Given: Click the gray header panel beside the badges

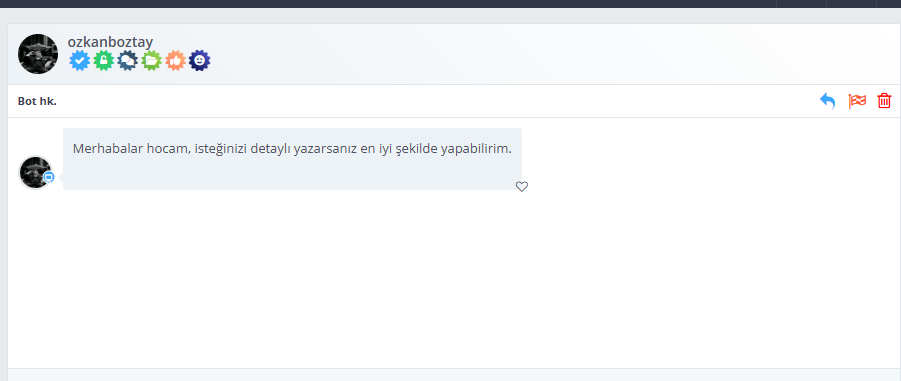Looking at the screenshot, I should (552, 54).
